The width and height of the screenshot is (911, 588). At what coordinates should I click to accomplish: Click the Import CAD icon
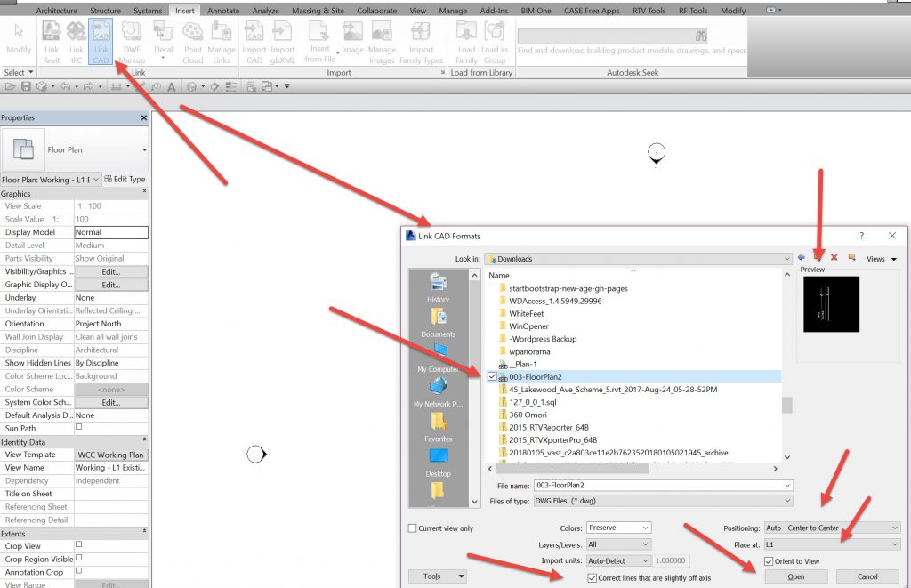click(x=254, y=41)
